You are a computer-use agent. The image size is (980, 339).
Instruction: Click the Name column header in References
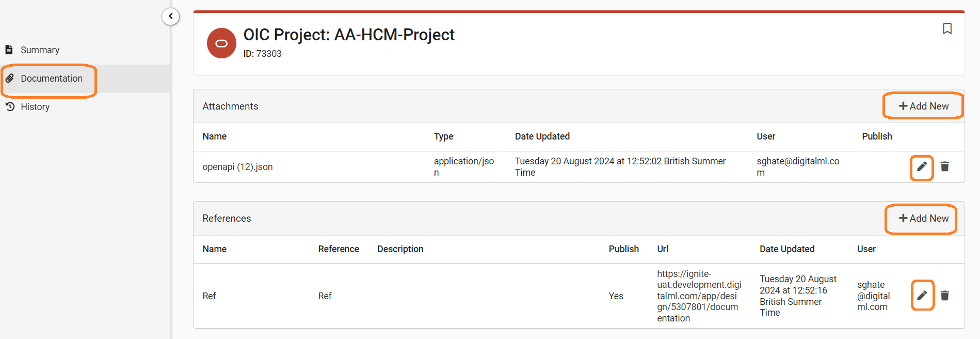pyautogui.click(x=214, y=249)
